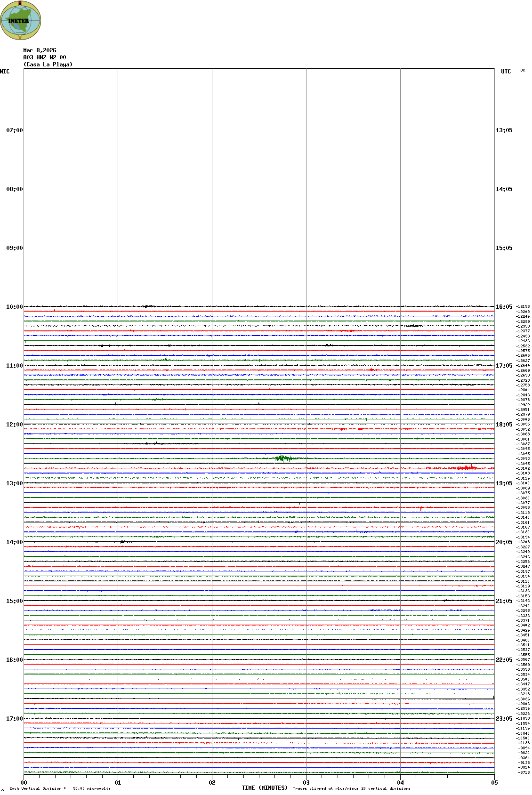Click the red seismic burst near minute 5
Screen dimensions: 532x795
(466, 468)
